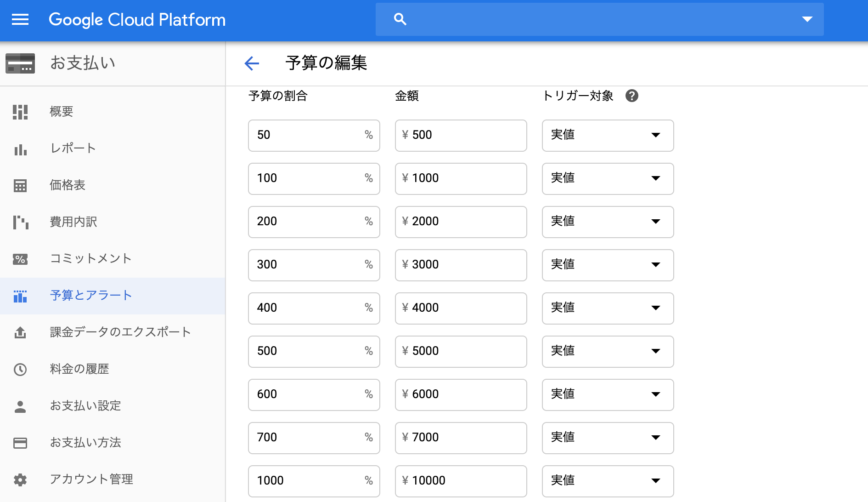Open 料金の履歴 page

point(113,369)
